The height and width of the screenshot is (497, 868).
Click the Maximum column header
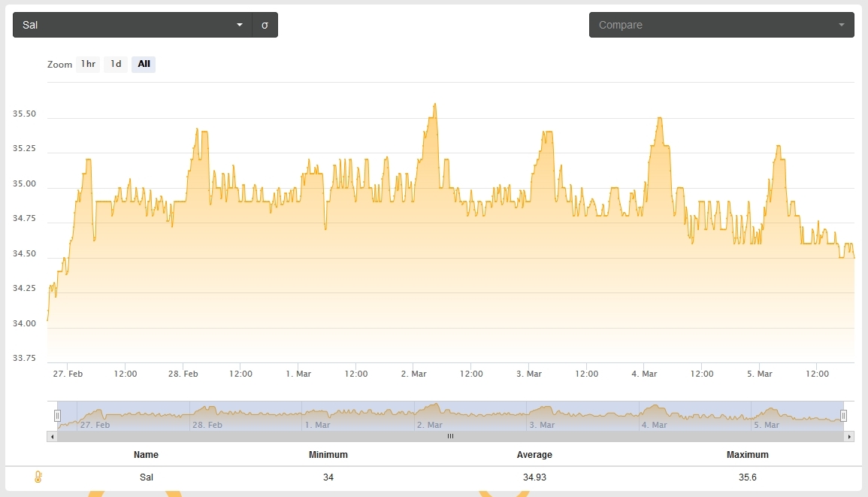pos(747,455)
